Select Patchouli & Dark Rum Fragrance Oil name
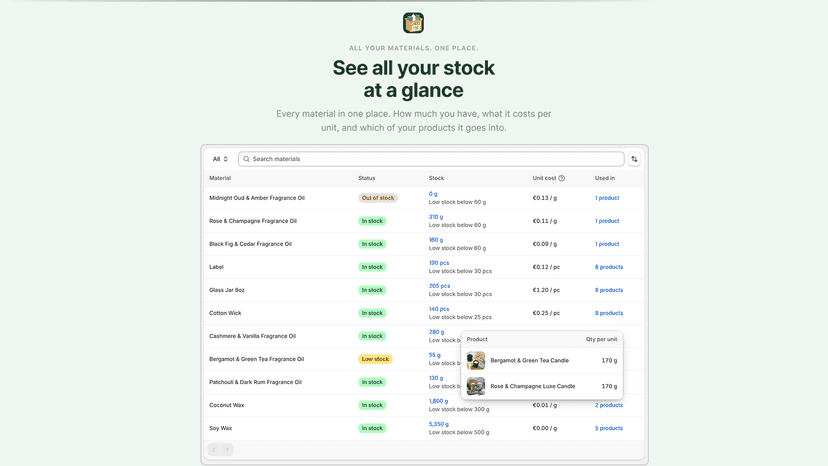828x466 pixels. [x=256, y=383]
